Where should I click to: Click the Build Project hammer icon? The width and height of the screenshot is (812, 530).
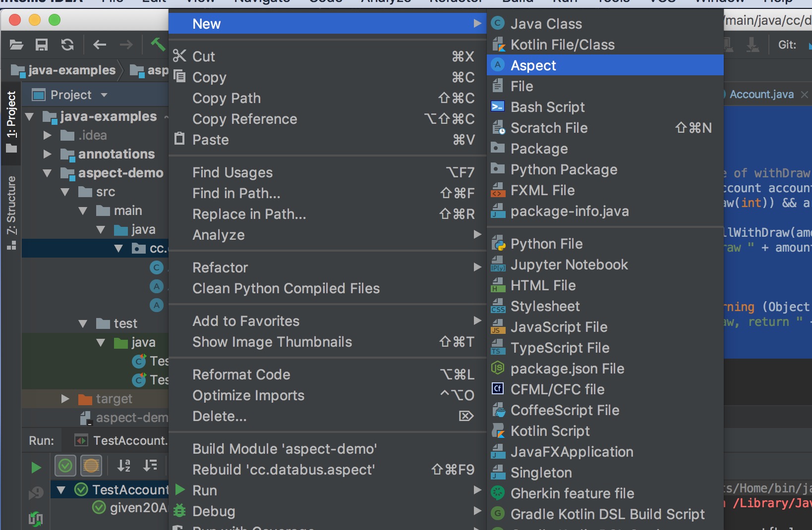[x=158, y=45]
